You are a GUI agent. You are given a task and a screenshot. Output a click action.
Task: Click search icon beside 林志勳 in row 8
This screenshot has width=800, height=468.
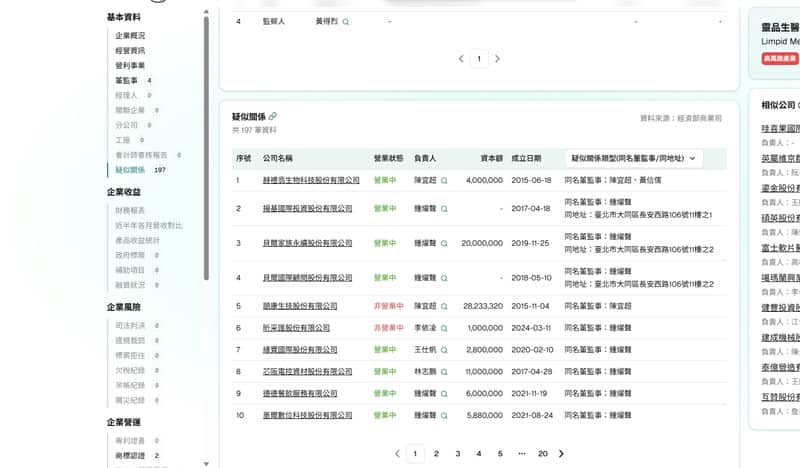[x=444, y=372]
